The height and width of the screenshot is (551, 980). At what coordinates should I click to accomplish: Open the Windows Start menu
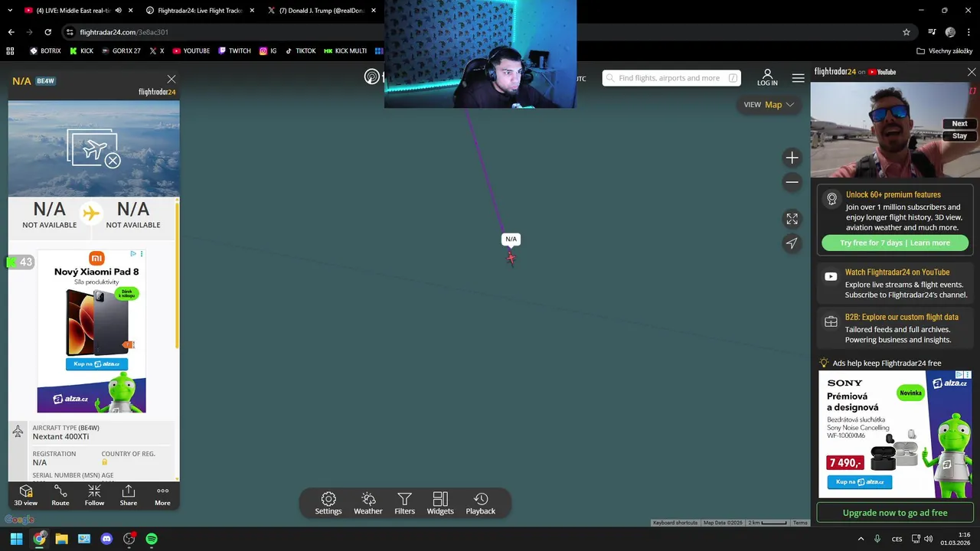click(16, 539)
